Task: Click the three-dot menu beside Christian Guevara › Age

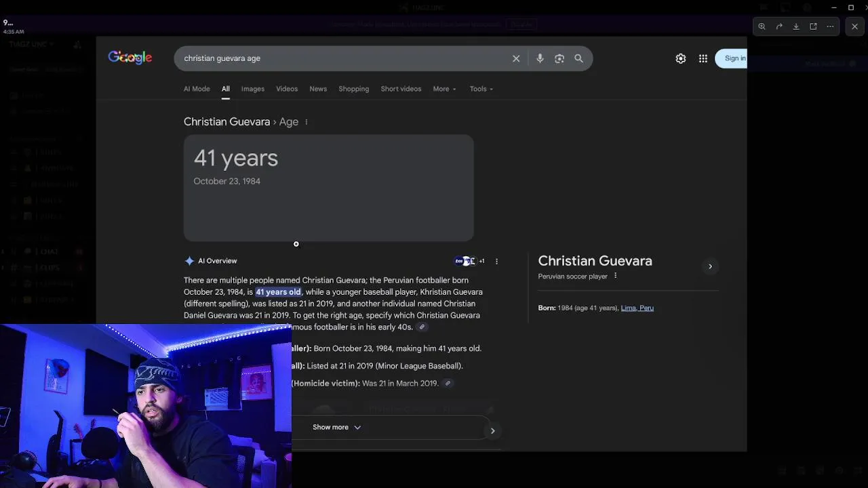Action: pos(307,122)
